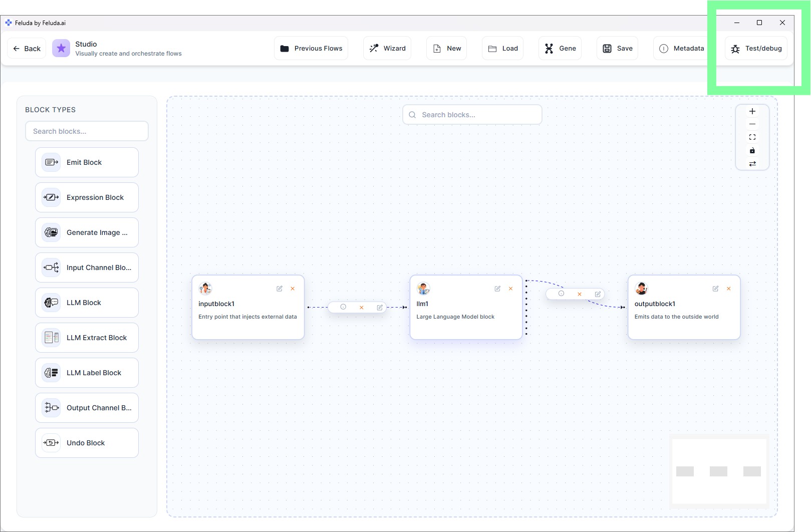Viewport: 811px width, 532px height.
Task: Fit the entire flow to view
Action: coord(752,137)
